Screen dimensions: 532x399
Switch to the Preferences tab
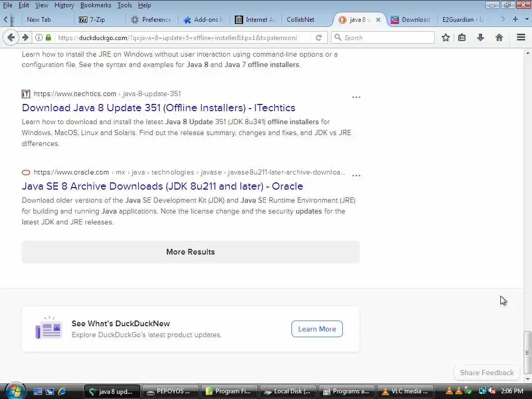point(152,20)
